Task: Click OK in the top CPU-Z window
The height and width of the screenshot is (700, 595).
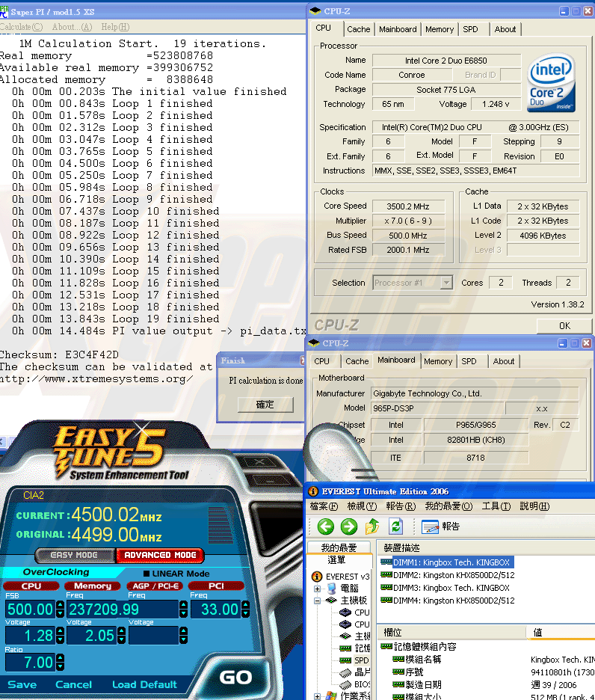Action: coord(564,326)
